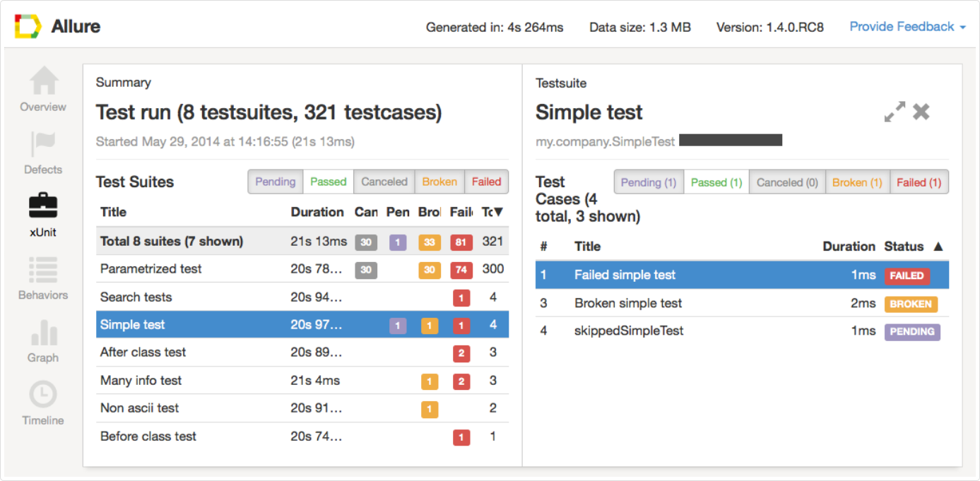This screenshot has width=980, height=481.
Task: Open the Timeline clock icon
Action: pos(43,395)
